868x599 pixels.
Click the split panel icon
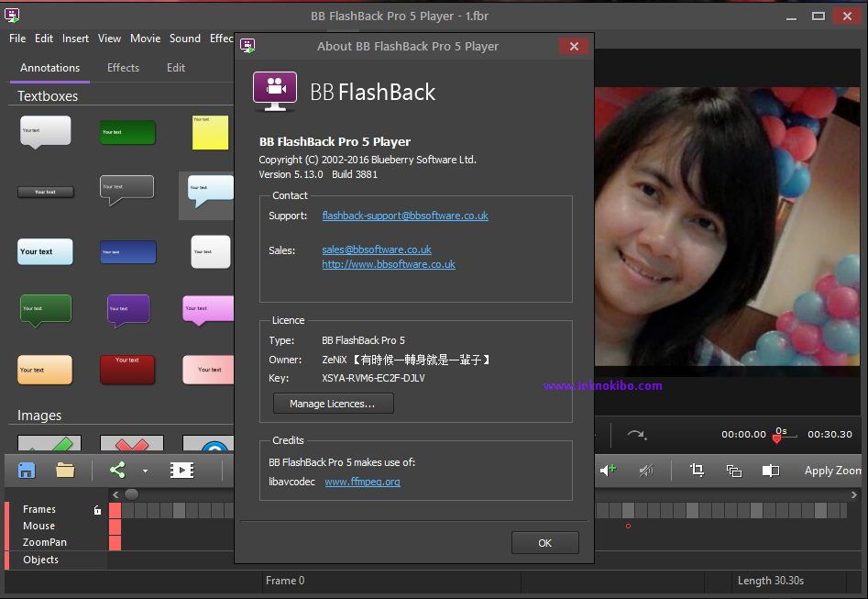tap(771, 471)
